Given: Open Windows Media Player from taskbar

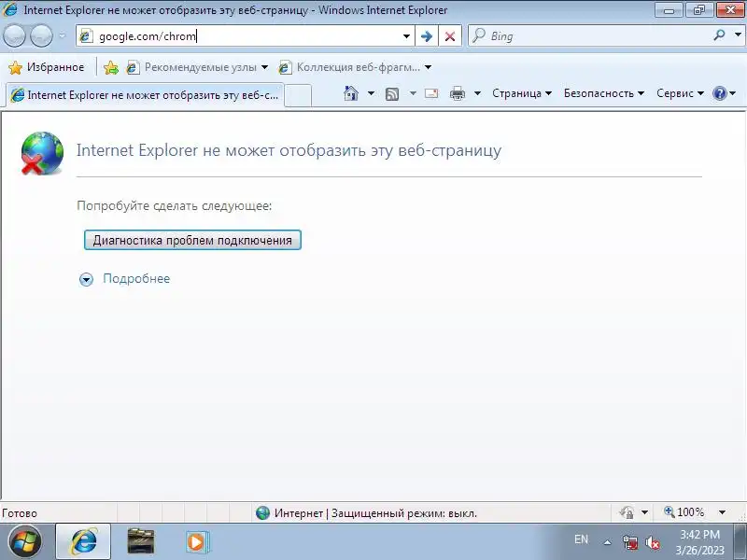Looking at the screenshot, I should point(196,542).
